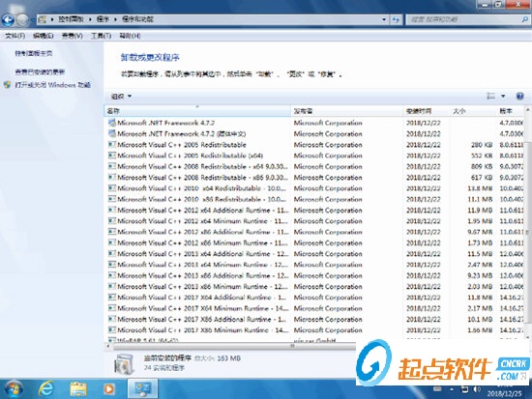532x399 pixels.
Task: Launch Internet Explorer from the taskbar
Action: point(46,388)
